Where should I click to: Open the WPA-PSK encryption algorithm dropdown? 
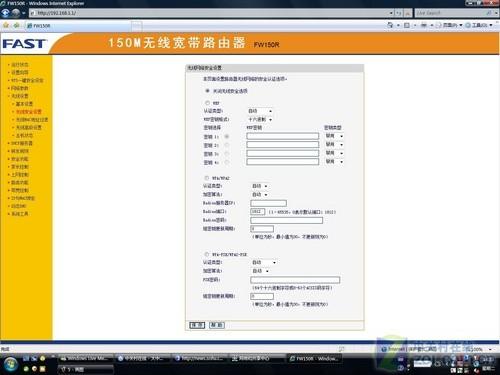[x=260, y=271]
